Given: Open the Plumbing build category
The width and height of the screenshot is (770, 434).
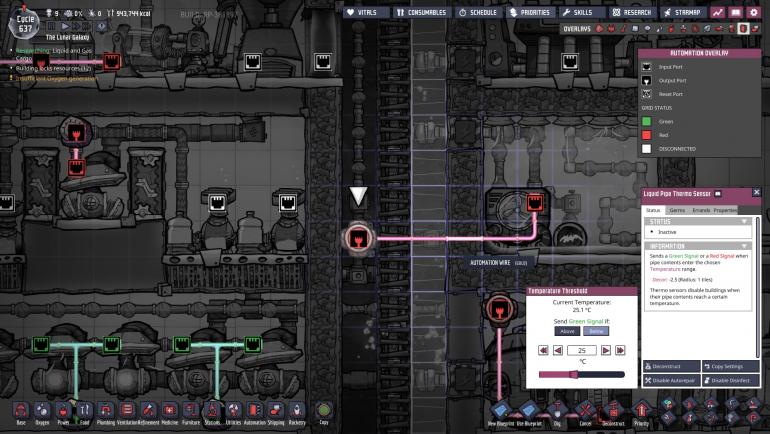Looking at the screenshot, I should tap(106, 412).
